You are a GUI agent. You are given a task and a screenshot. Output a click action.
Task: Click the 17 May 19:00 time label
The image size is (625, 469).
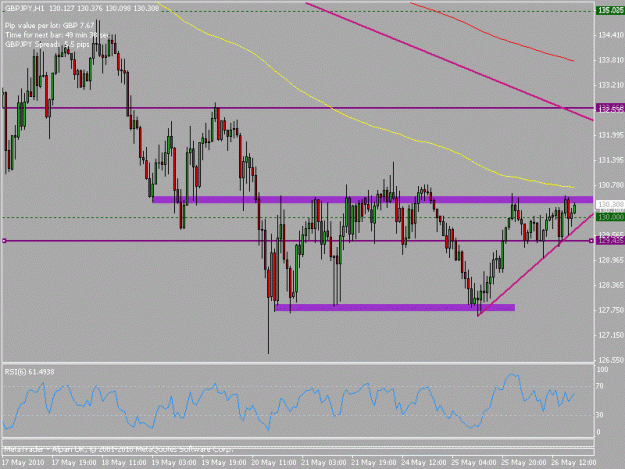point(74,463)
